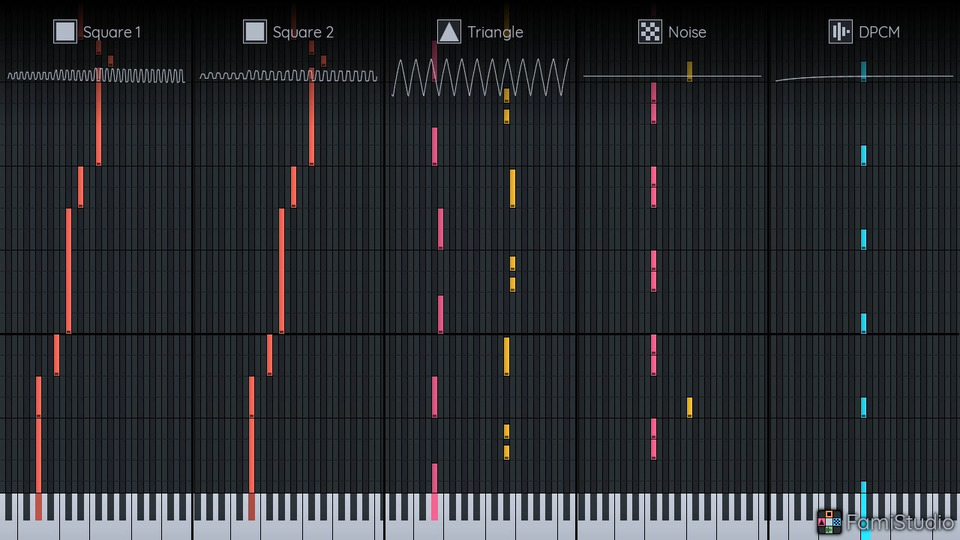The image size is (960, 540).
Task: Click the Triangle channel icon
Action: [449, 31]
